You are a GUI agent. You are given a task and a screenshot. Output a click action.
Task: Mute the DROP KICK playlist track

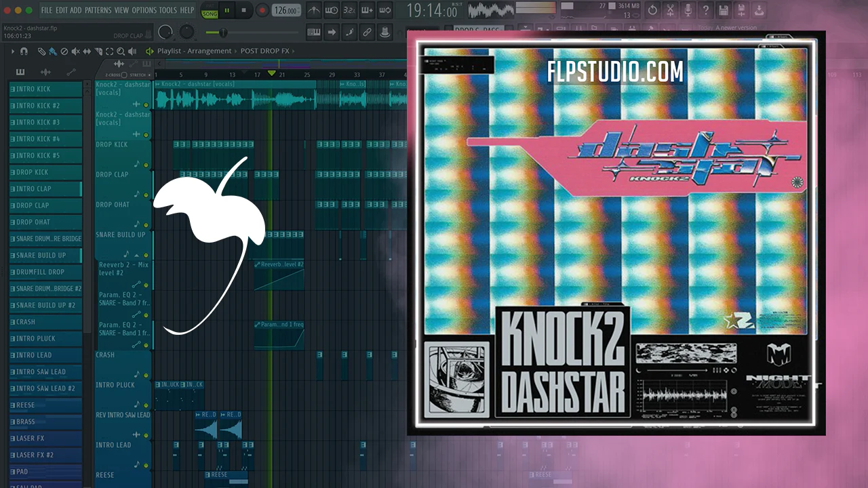(146, 165)
